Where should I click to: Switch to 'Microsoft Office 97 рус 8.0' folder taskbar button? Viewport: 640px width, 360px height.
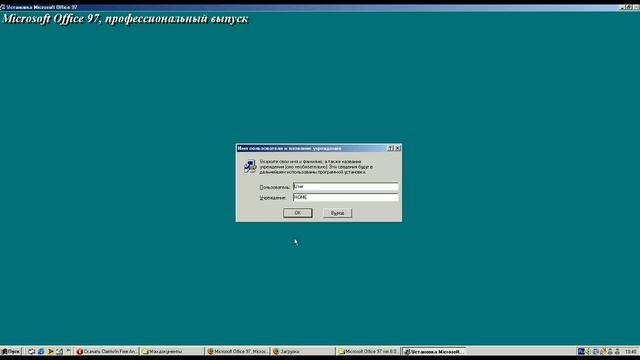pos(368,351)
